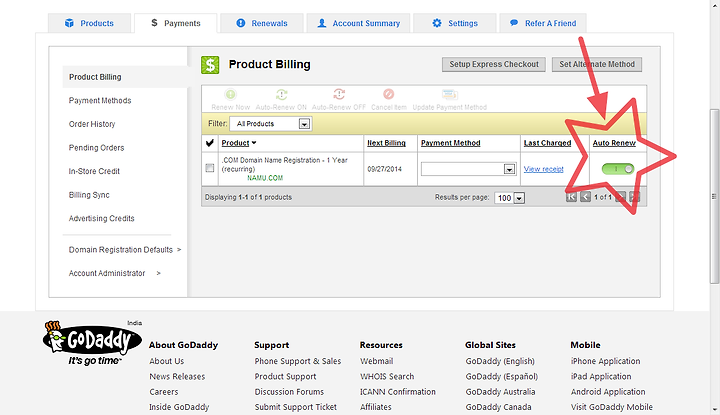The image size is (720, 415).
Task: Switch to the Refer A Friend tab
Action: [x=543, y=23]
